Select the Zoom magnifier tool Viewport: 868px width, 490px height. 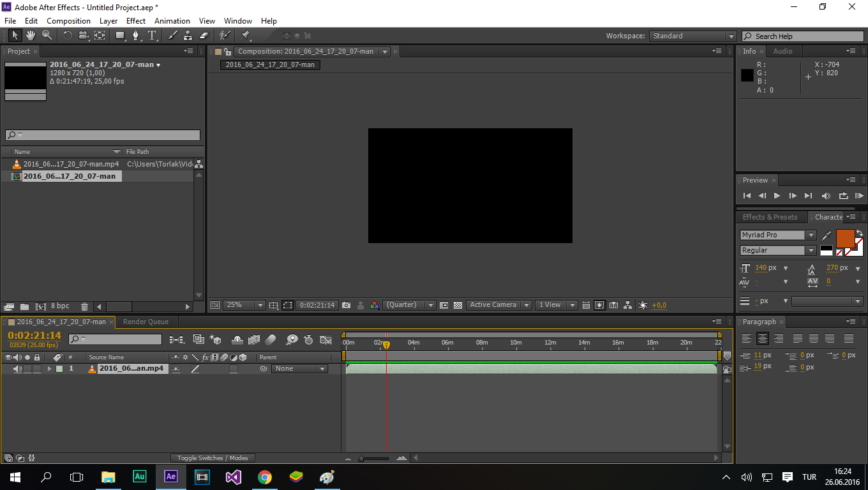point(47,36)
